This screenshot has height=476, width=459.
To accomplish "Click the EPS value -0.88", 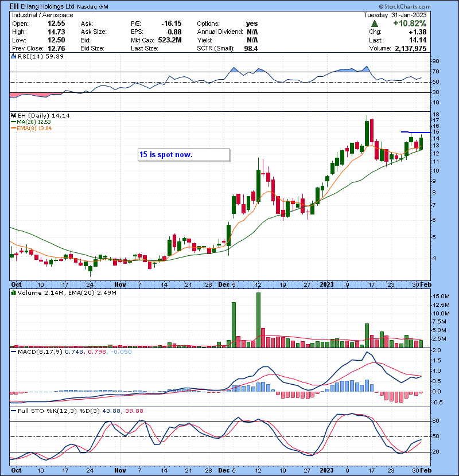I will pyautogui.click(x=173, y=32).
